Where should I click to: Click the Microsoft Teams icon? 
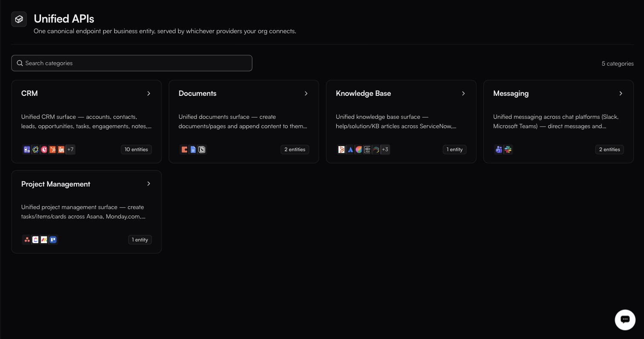(x=499, y=149)
